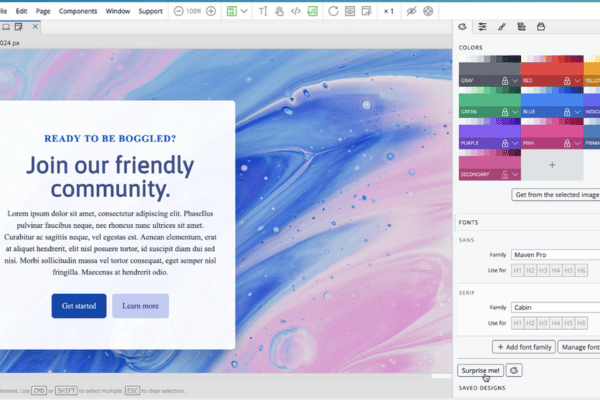Viewport: 600px width, 400px height.
Task: Toggle the lock on the RED color
Action: coord(567,80)
